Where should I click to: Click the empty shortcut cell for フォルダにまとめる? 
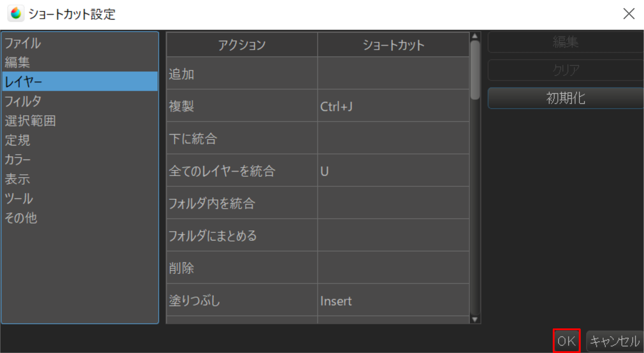tap(394, 235)
